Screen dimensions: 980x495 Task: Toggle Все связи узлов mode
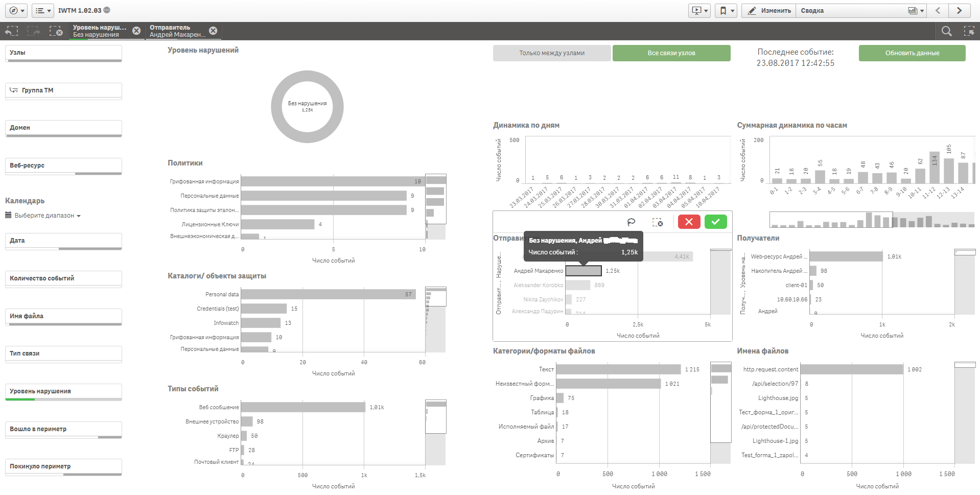pos(671,53)
